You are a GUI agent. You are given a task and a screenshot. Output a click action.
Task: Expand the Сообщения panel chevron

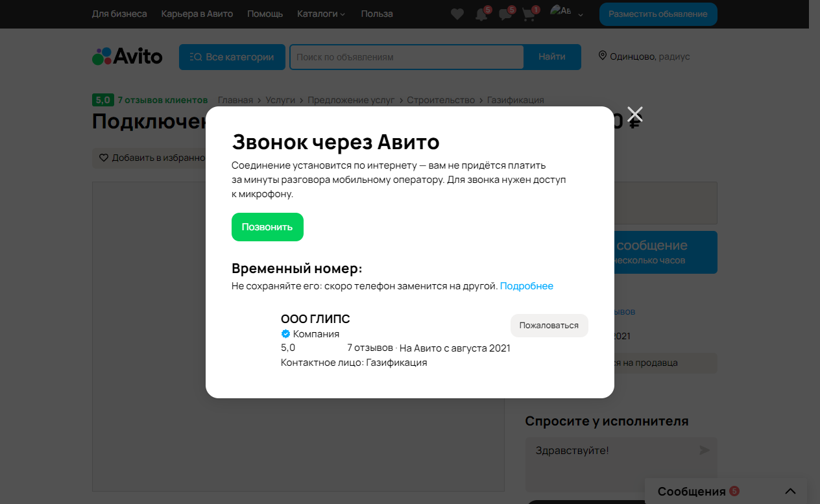(790, 491)
